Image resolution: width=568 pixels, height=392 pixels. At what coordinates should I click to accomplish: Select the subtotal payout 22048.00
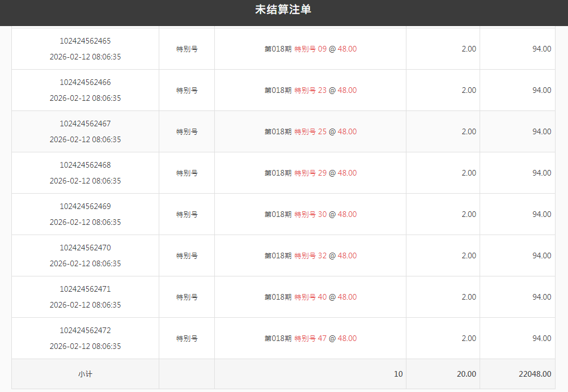[x=535, y=374]
